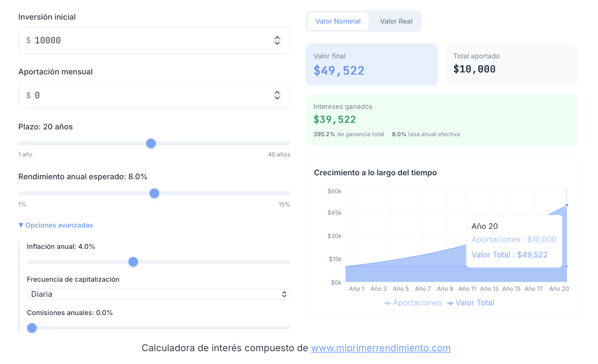Toggle the Valor Total legend item

(x=474, y=303)
